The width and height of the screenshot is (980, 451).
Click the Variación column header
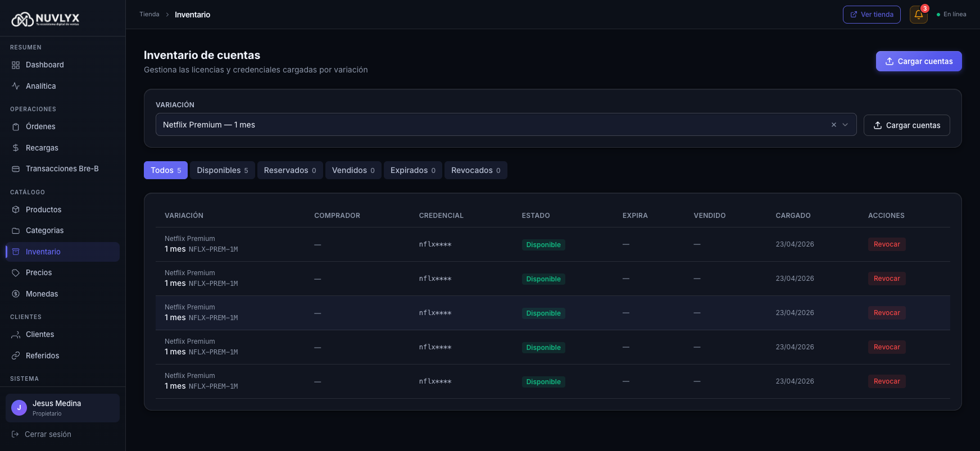(184, 216)
